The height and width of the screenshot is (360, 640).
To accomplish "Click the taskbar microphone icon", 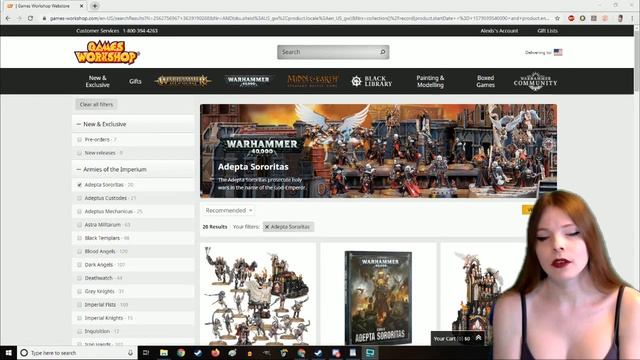I will coord(131,353).
